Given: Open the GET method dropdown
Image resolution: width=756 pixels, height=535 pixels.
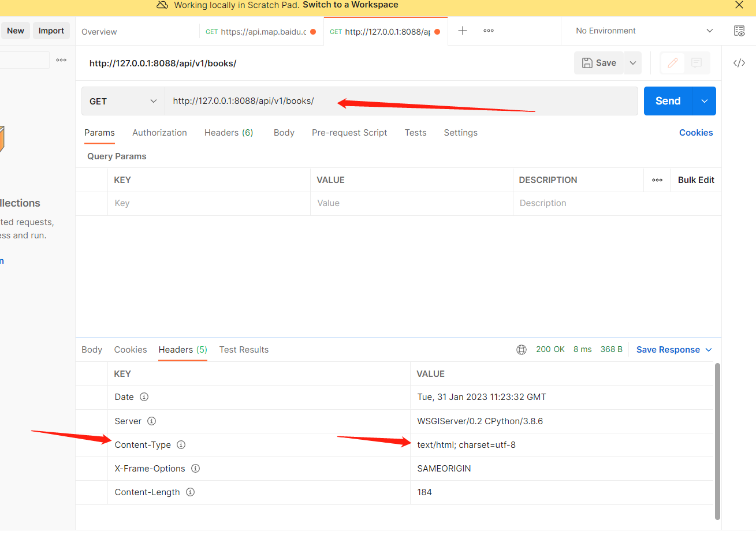Looking at the screenshot, I should click(123, 101).
